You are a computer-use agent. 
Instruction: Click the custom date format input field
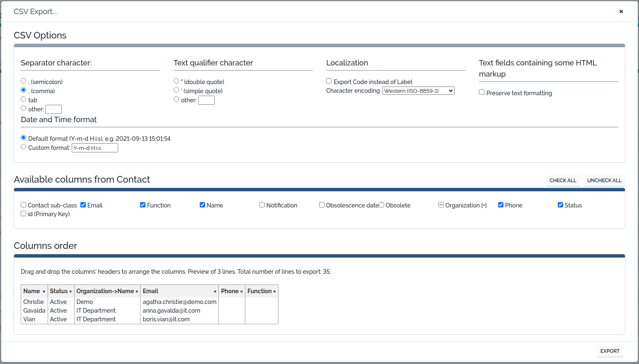coord(94,147)
